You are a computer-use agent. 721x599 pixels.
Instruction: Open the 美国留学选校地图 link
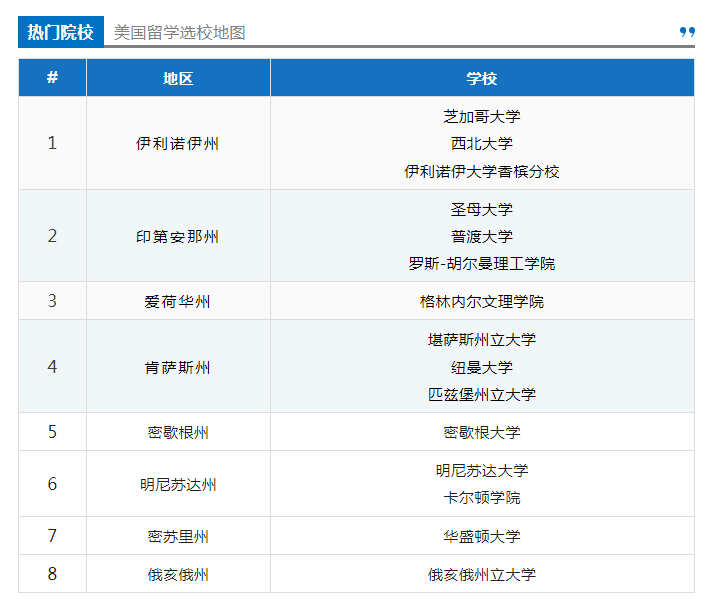pyautogui.click(x=179, y=33)
